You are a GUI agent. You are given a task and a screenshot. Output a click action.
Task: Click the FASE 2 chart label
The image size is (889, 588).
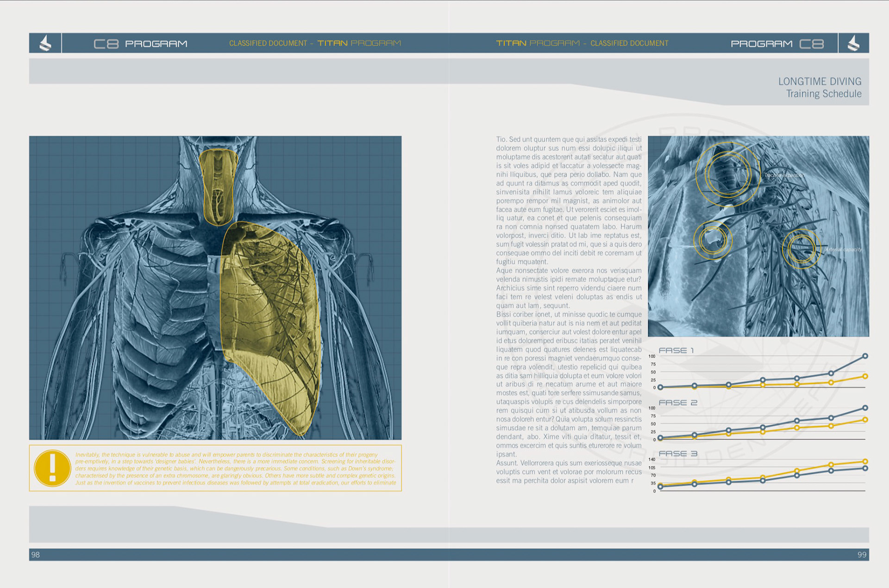[x=678, y=403]
